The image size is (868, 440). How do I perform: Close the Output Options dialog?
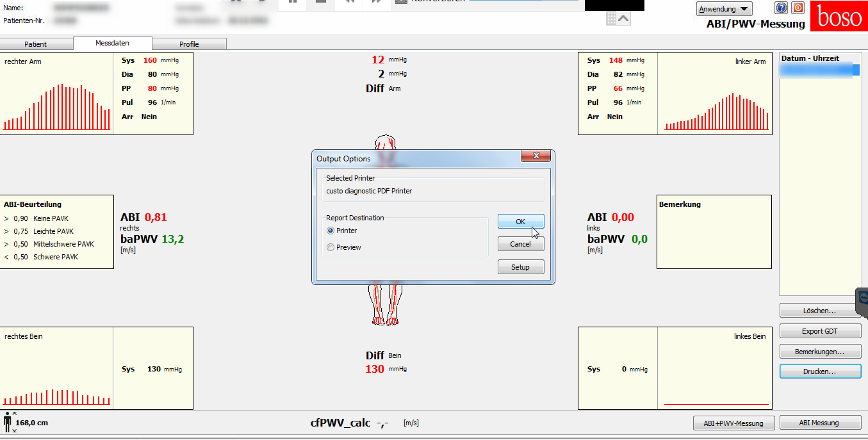tap(536, 156)
